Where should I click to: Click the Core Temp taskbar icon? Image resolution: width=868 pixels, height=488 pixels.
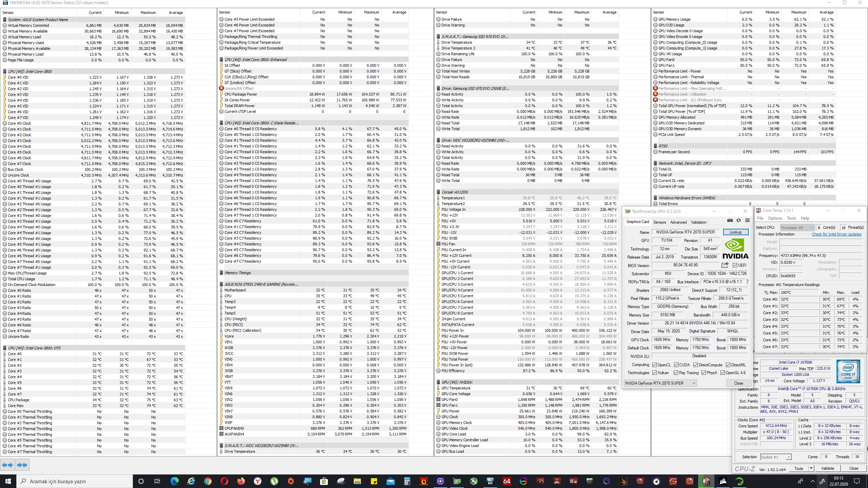point(706,481)
